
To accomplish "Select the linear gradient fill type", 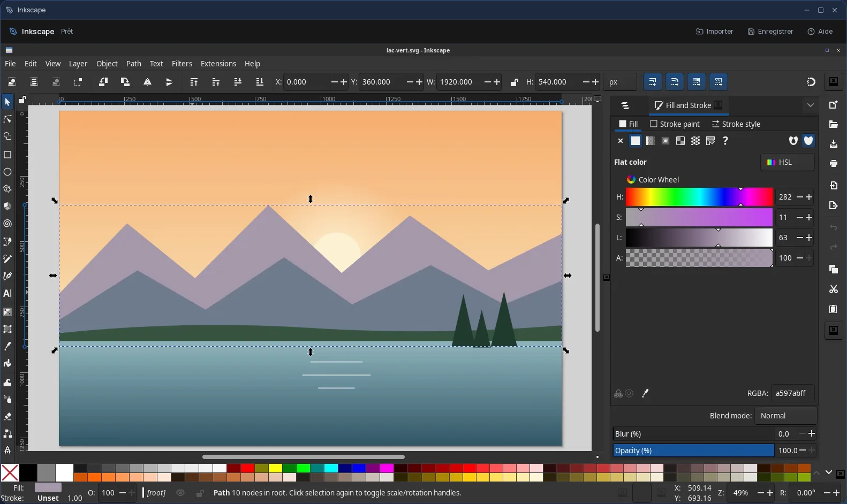I will (x=650, y=141).
